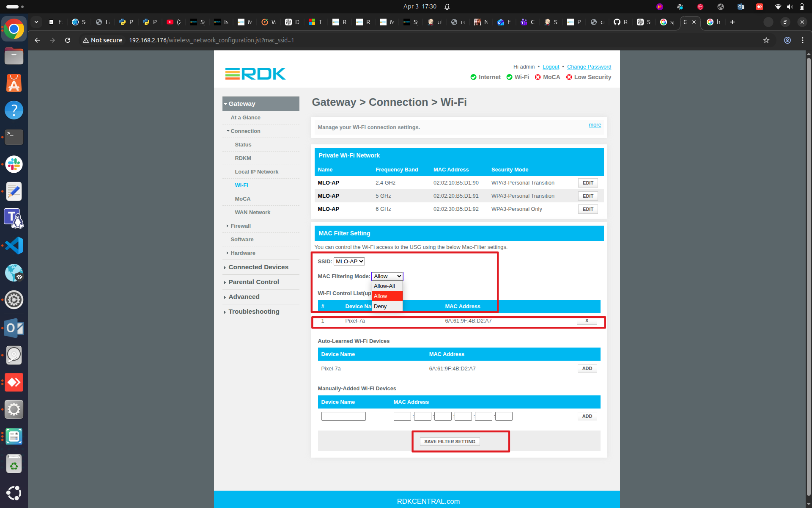The width and height of the screenshot is (812, 508).
Task: Open the SSID MLO-AP dropdown
Action: tap(349, 262)
